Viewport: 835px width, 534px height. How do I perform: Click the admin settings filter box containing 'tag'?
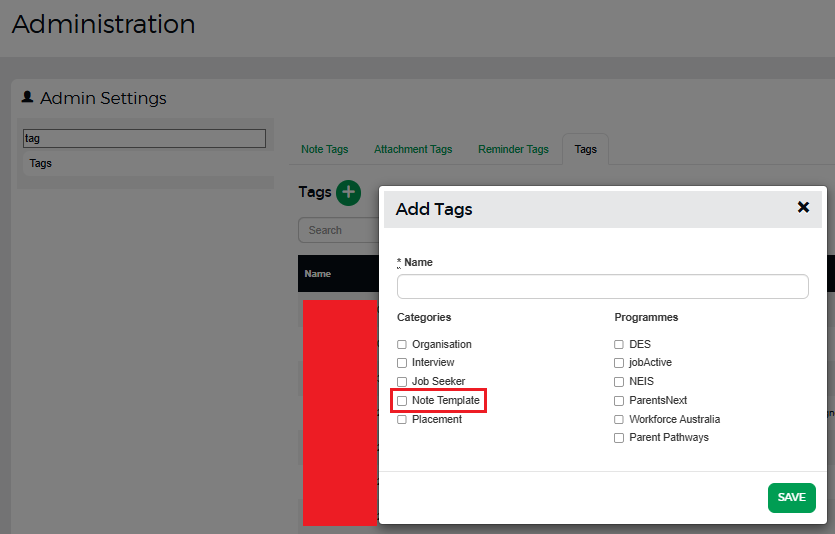144,138
